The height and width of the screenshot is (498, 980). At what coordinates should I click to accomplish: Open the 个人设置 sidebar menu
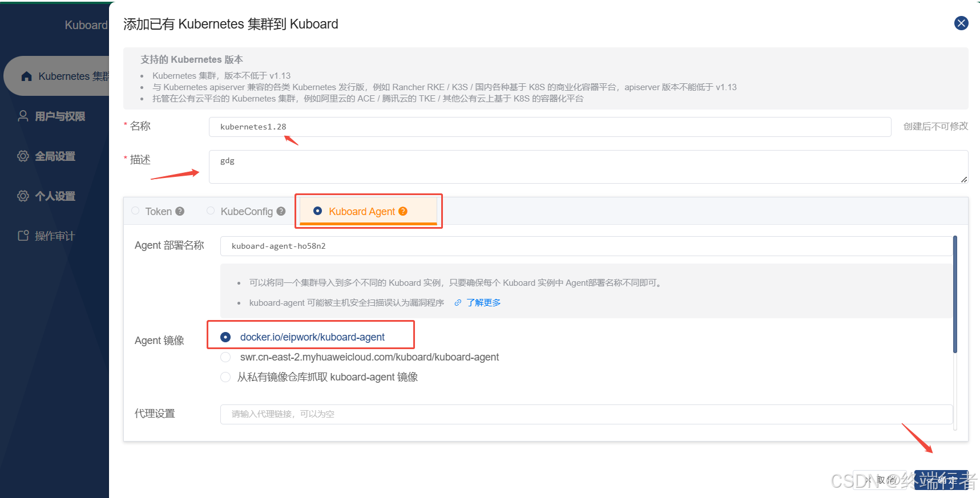(55, 196)
